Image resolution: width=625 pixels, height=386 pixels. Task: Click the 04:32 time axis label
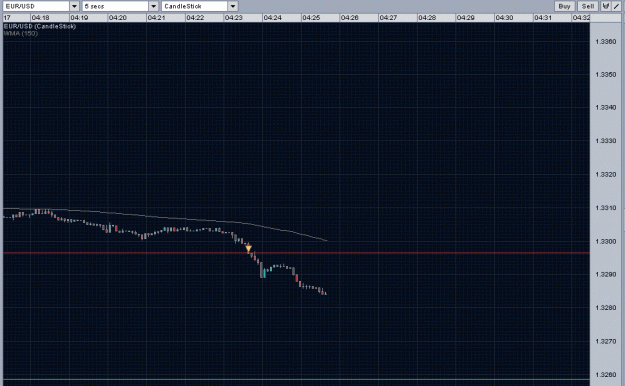pos(581,18)
